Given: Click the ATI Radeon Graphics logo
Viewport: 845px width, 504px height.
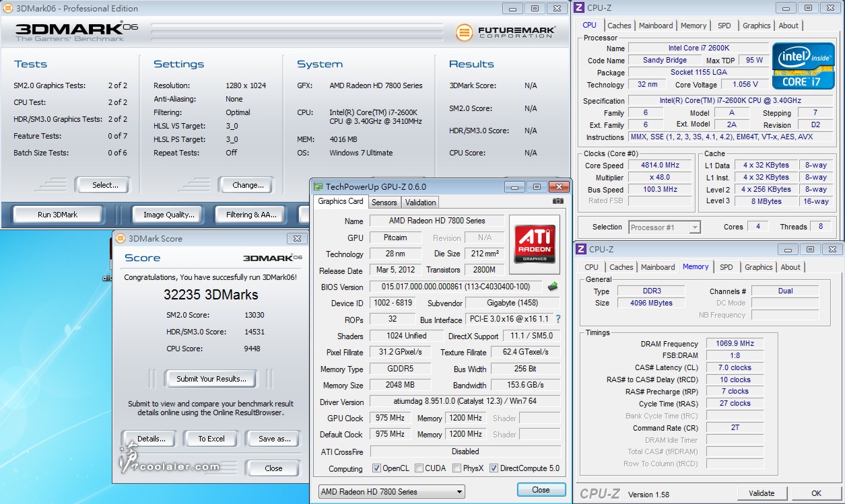Looking at the screenshot, I should point(535,244).
